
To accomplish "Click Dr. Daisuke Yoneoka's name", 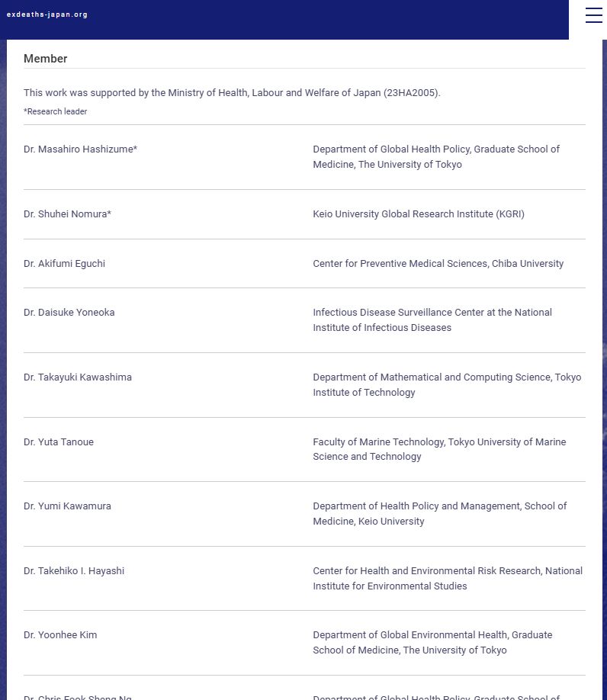I will click(x=69, y=313).
